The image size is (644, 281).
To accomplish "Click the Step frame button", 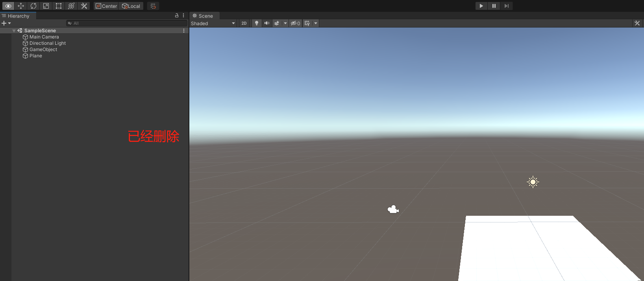I will tap(507, 6).
